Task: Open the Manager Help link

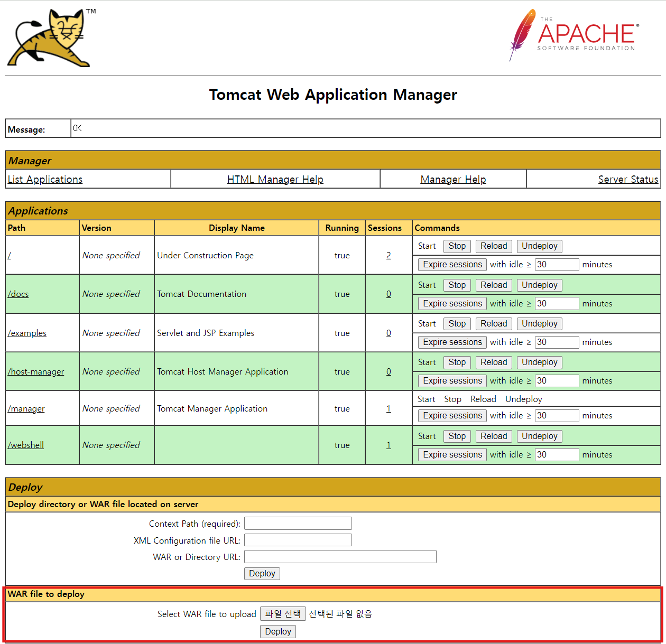Action: point(453,179)
